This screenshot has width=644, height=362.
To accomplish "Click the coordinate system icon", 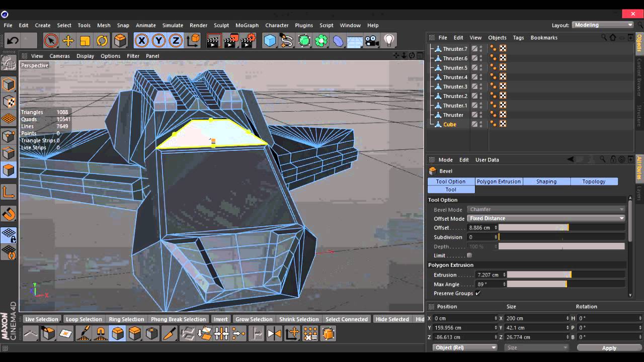I will [193, 41].
